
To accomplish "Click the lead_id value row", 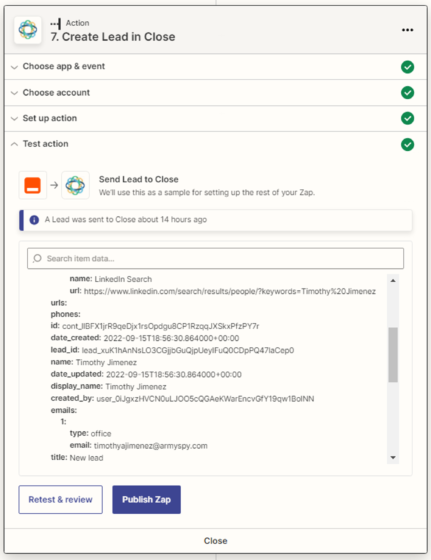I will click(172, 350).
